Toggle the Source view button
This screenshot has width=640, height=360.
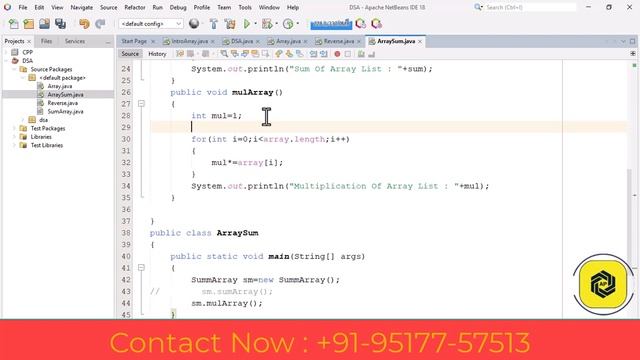[130, 54]
